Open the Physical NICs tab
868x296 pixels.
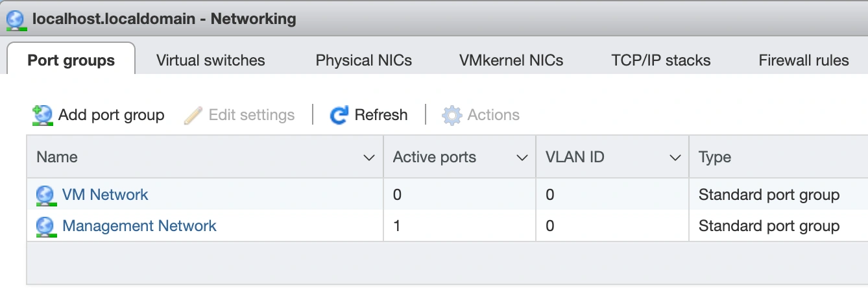pyautogui.click(x=363, y=60)
